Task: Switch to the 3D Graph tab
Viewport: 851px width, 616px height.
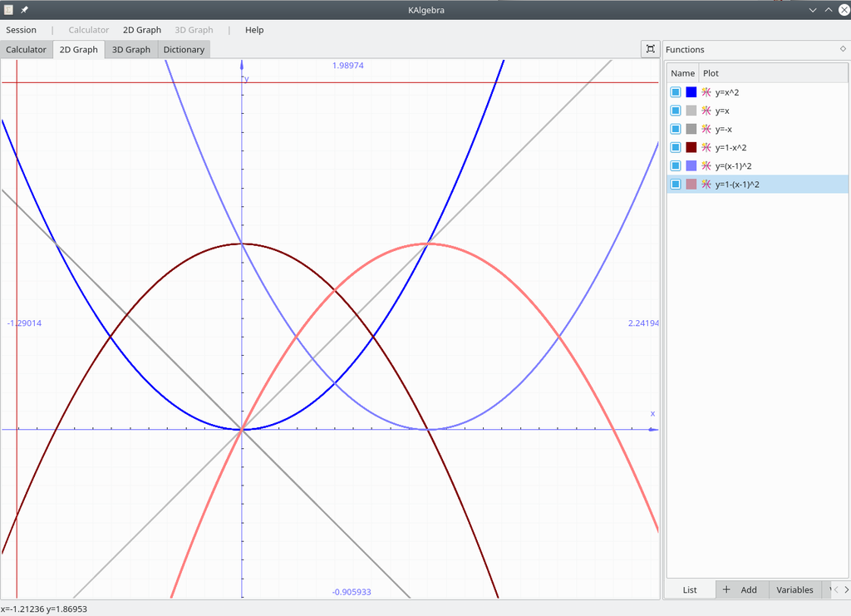Action: tap(130, 49)
